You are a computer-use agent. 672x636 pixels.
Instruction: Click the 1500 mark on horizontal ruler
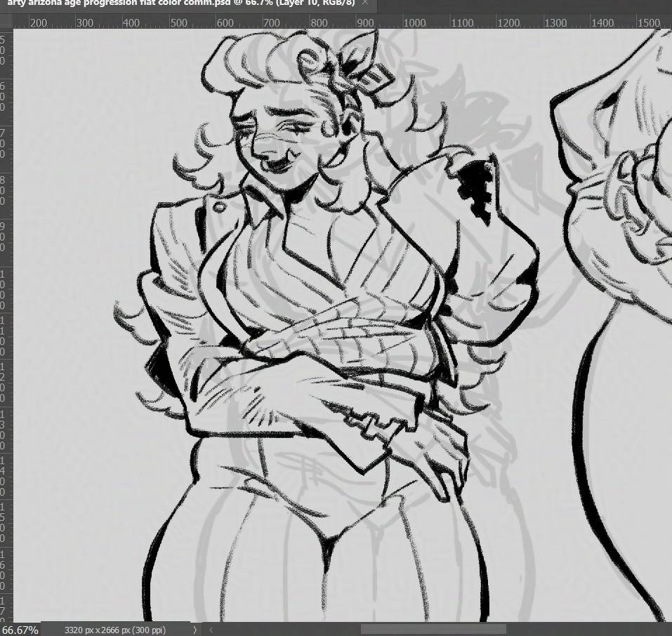tap(649, 22)
